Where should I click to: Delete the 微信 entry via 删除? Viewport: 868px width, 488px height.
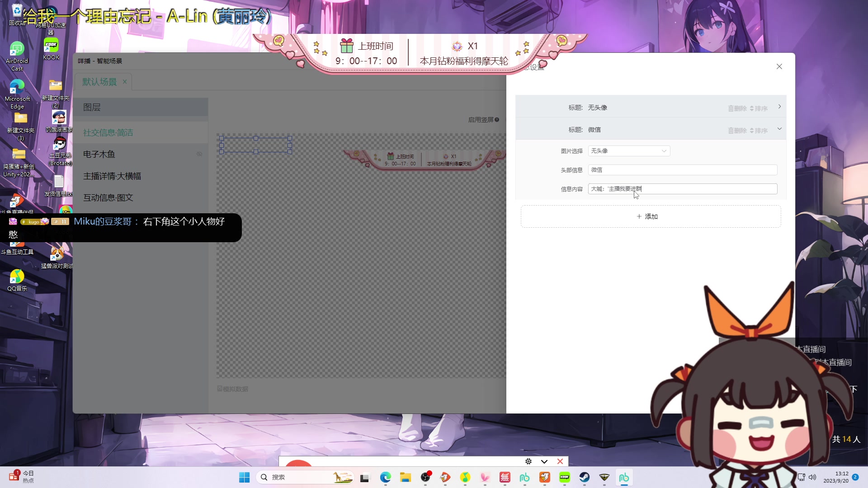pos(737,131)
